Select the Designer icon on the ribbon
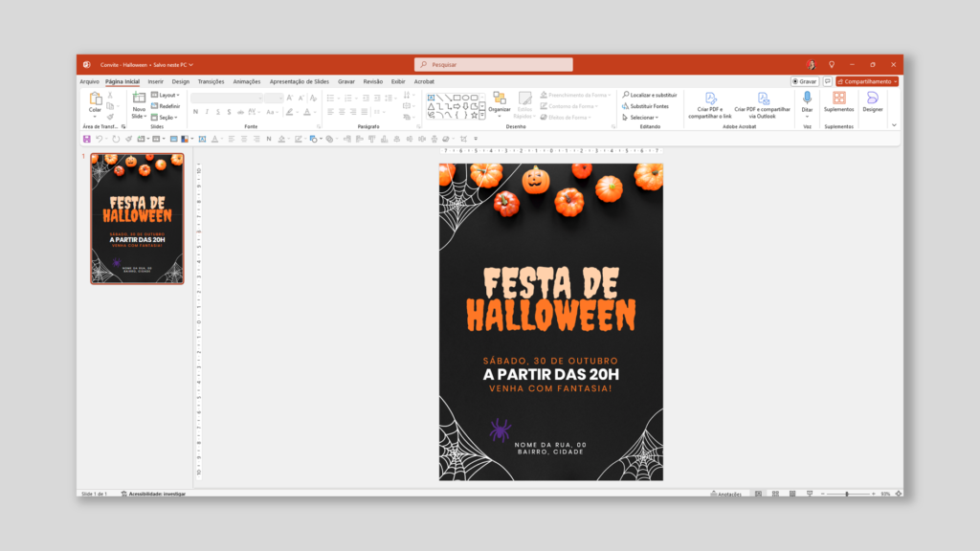This screenshot has width=980, height=551. click(873, 99)
